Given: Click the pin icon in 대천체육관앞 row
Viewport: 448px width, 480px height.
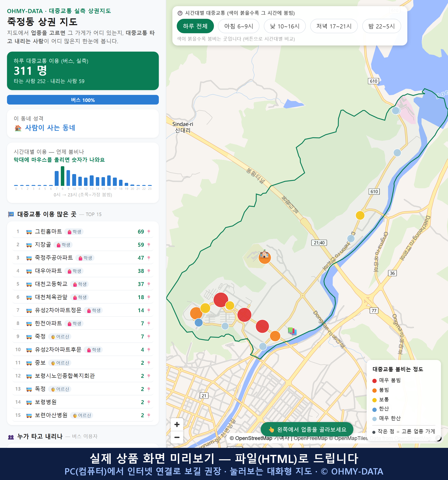Looking at the screenshot, I should pyautogui.click(x=149, y=297).
